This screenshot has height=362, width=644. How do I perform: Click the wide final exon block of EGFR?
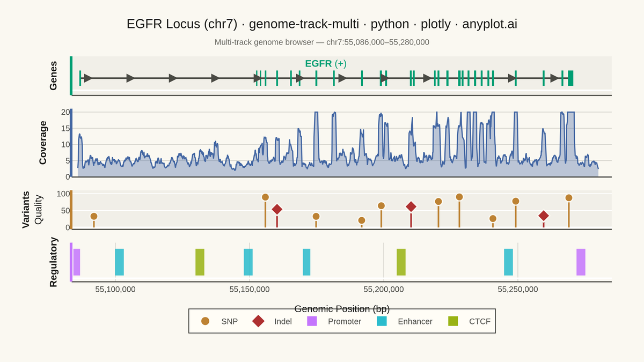570,78
